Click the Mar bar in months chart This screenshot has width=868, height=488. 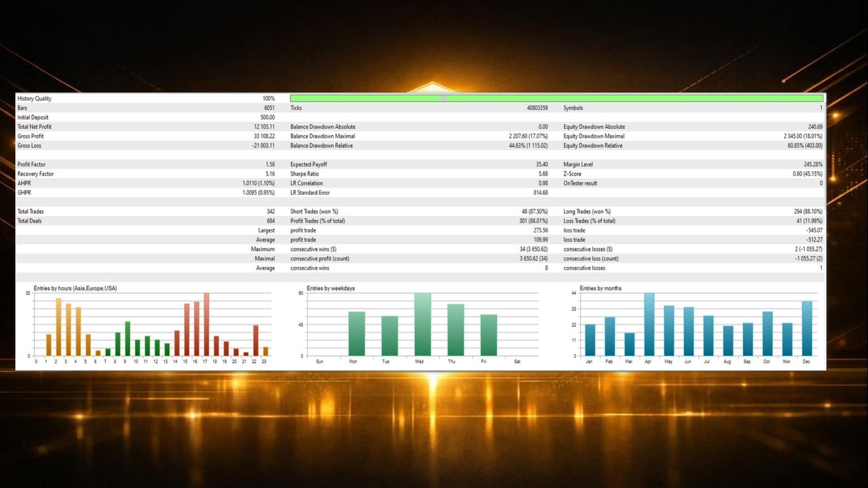tap(629, 344)
